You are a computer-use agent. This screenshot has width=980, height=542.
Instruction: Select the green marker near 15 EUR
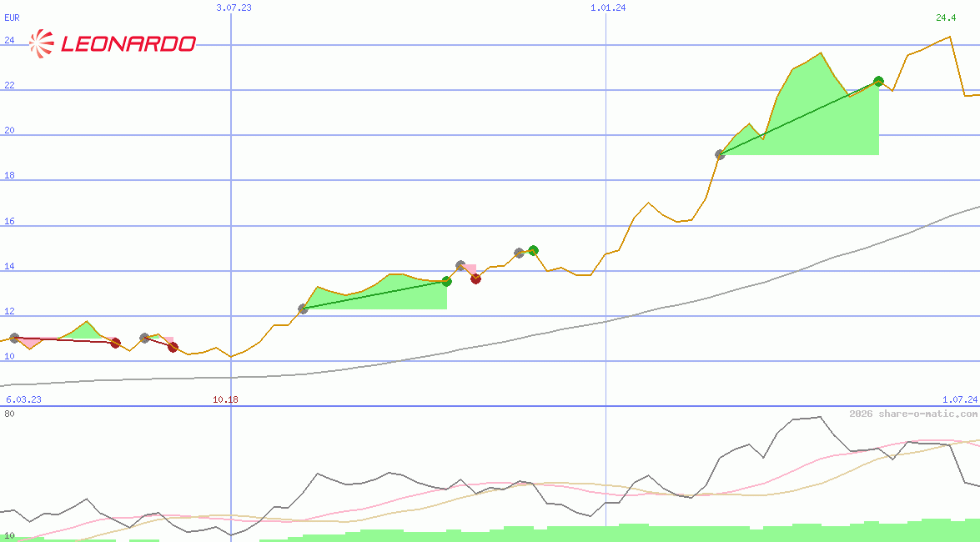[x=534, y=250]
